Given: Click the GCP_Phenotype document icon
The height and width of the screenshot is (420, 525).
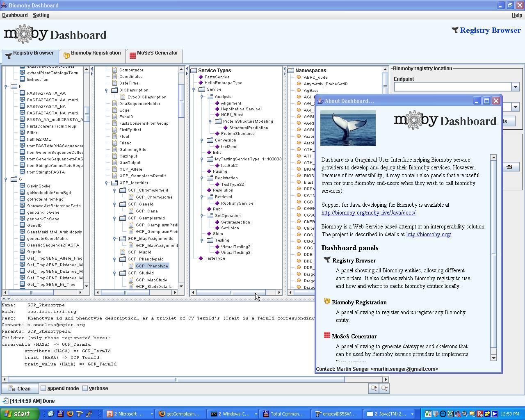Looking at the screenshot, I should click(131, 266).
